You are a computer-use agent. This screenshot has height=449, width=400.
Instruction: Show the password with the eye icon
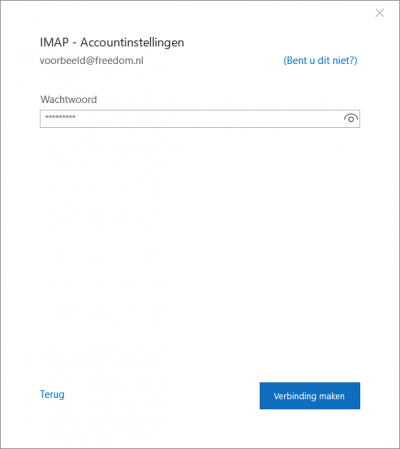(x=351, y=118)
